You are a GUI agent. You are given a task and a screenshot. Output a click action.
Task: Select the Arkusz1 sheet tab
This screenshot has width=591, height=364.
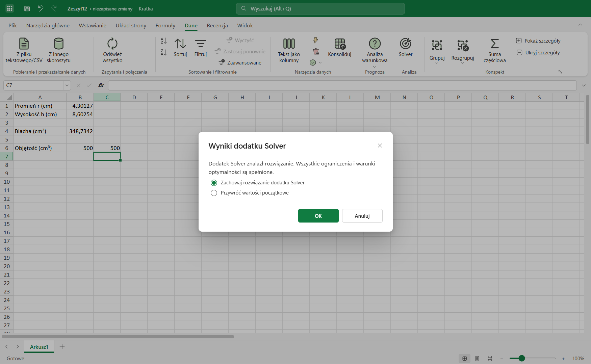click(39, 347)
